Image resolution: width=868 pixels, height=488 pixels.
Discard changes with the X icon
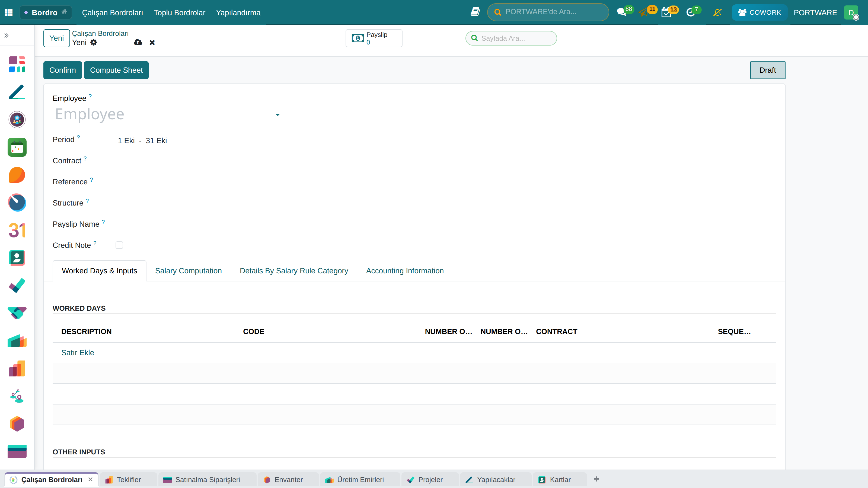(152, 43)
